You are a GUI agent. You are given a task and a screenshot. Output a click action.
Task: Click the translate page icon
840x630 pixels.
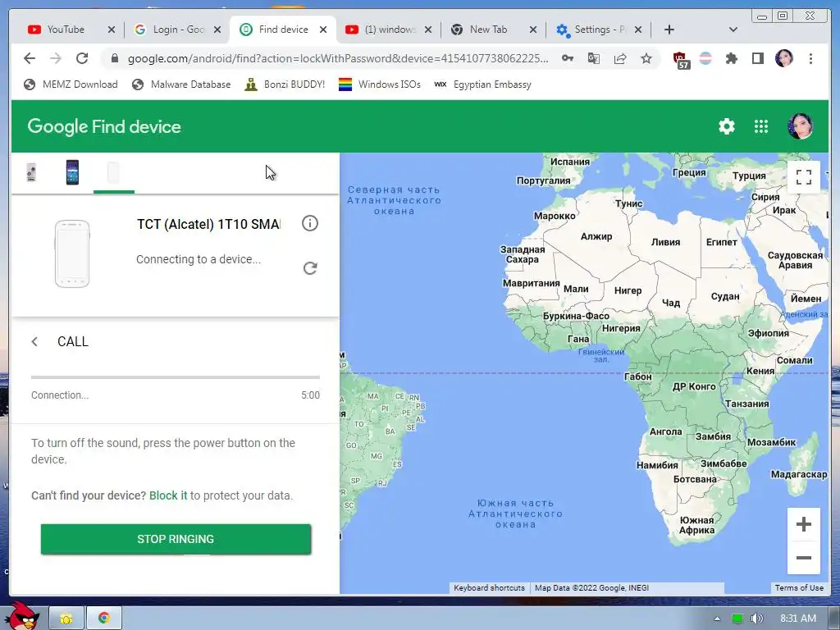pos(594,58)
